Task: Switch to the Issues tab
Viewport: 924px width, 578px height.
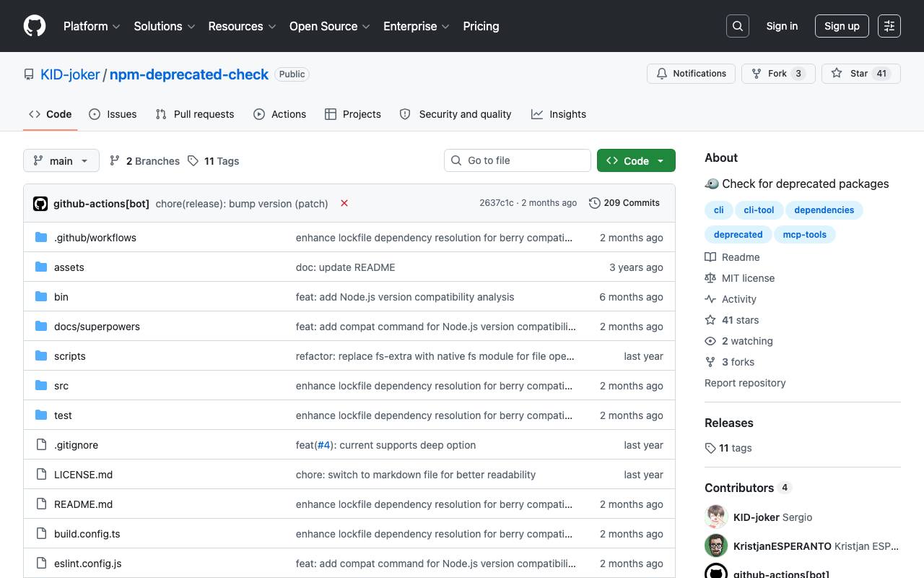Action: [113, 114]
